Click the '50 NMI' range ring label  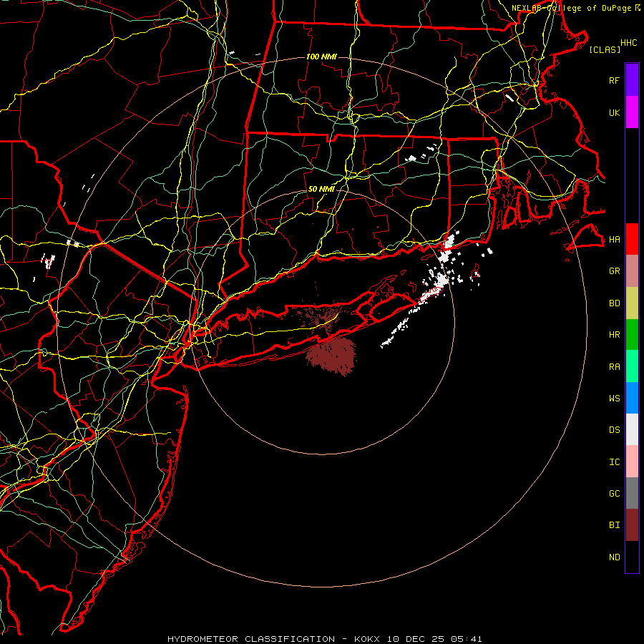click(x=321, y=189)
